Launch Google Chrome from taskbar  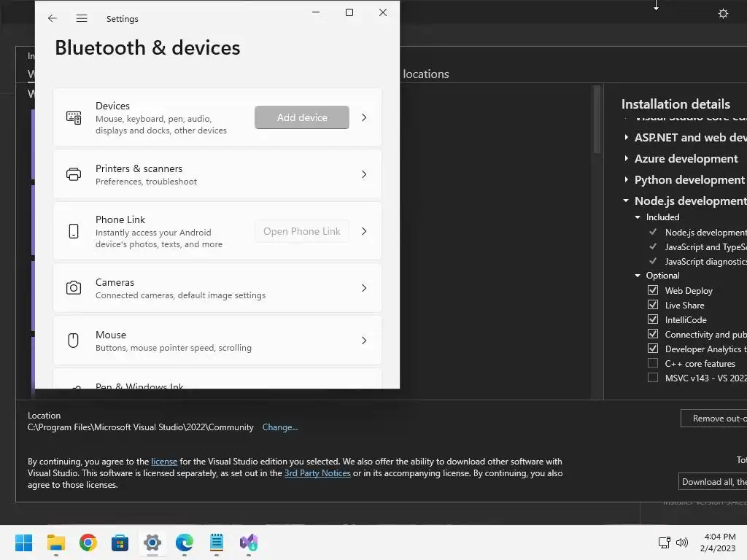88,542
